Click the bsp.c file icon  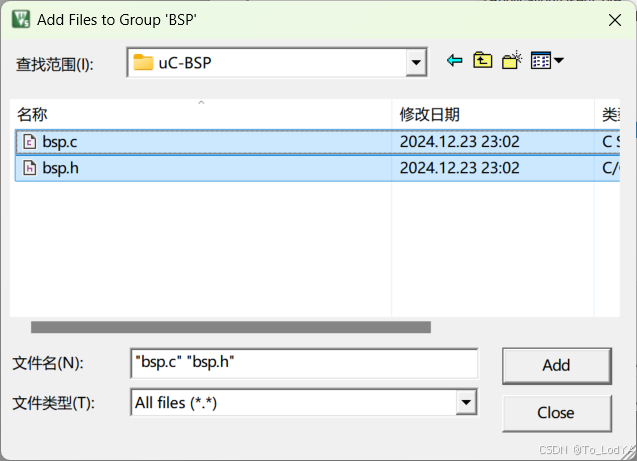[x=29, y=142]
